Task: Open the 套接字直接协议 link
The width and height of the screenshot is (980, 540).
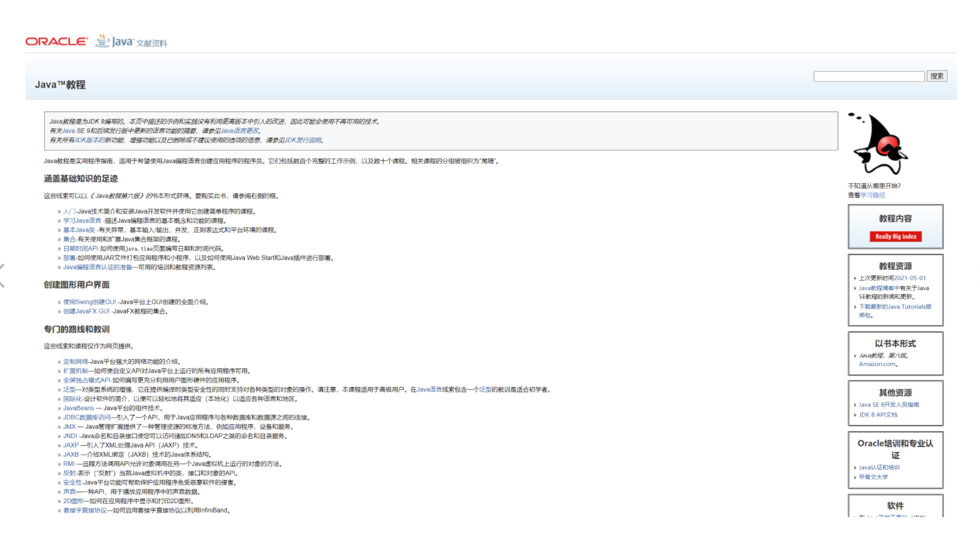Action: [x=85, y=511]
